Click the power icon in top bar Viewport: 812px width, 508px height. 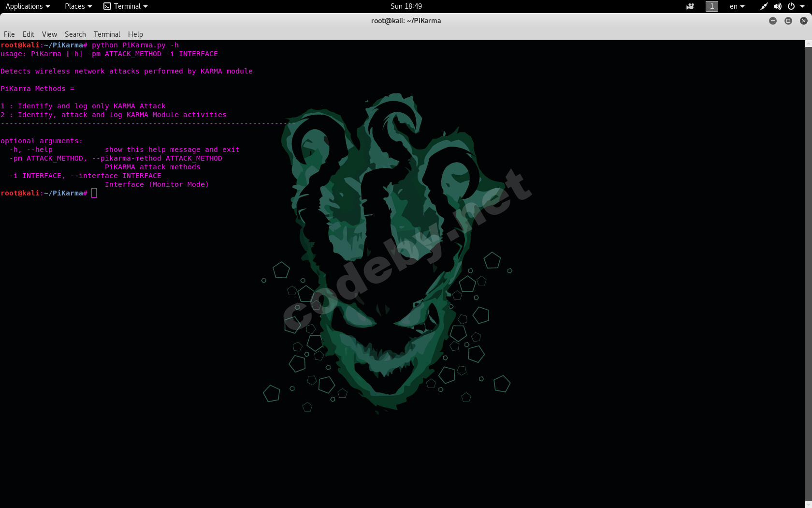(x=791, y=6)
